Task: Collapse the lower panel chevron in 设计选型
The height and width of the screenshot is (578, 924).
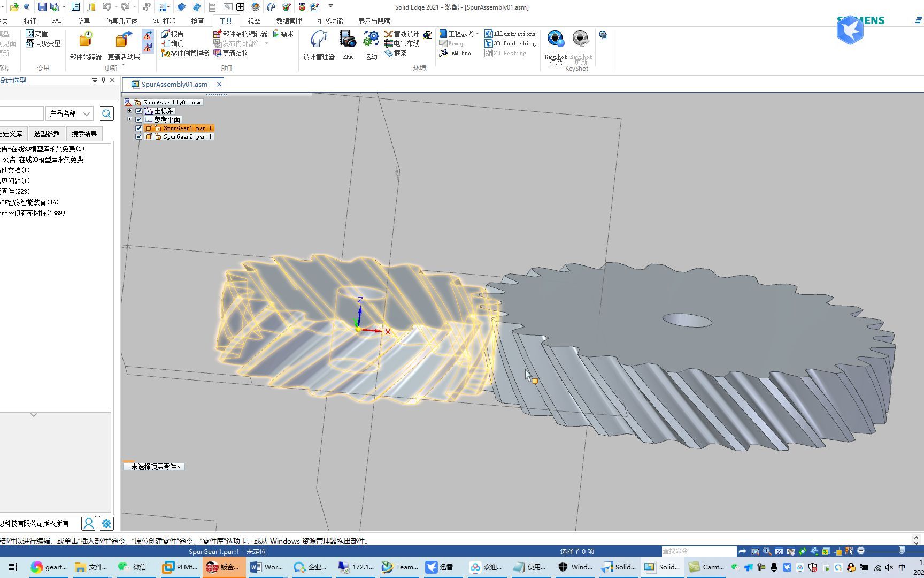Action: point(34,415)
